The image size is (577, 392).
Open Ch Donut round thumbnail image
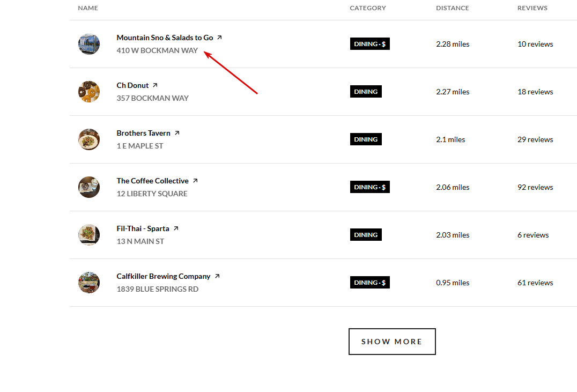point(89,92)
